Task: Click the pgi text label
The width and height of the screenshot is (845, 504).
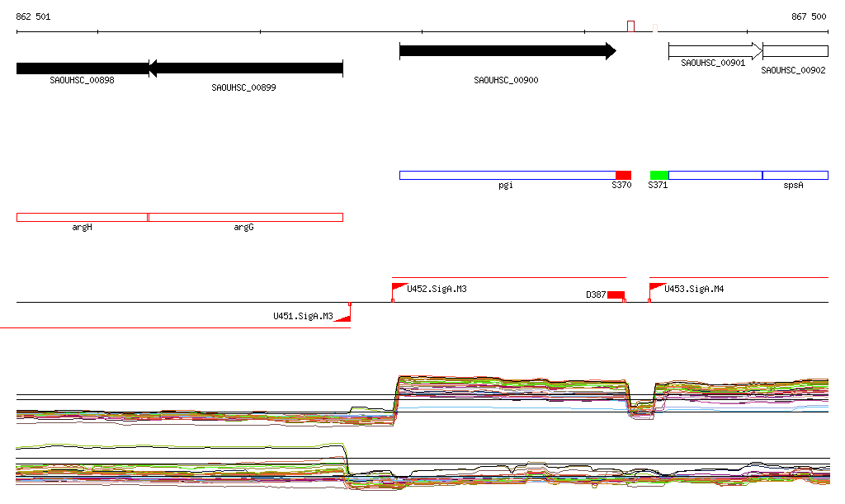Action: 506,186
